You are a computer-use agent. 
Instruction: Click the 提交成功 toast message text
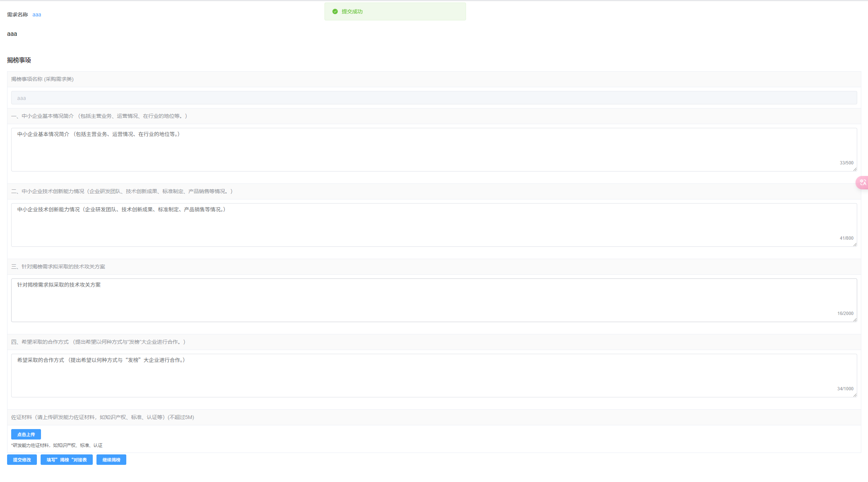[x=352, y=12]
